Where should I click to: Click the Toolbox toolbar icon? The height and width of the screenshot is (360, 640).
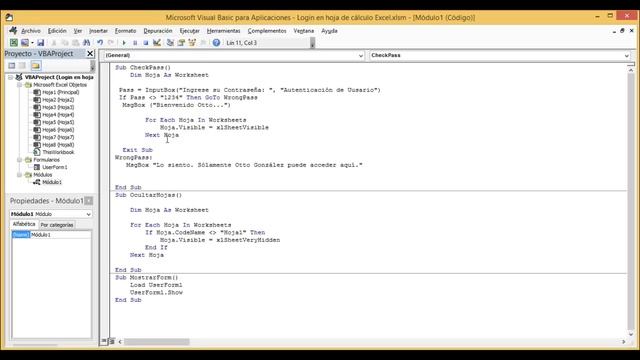pyautogui.click(x=203, y=42)
